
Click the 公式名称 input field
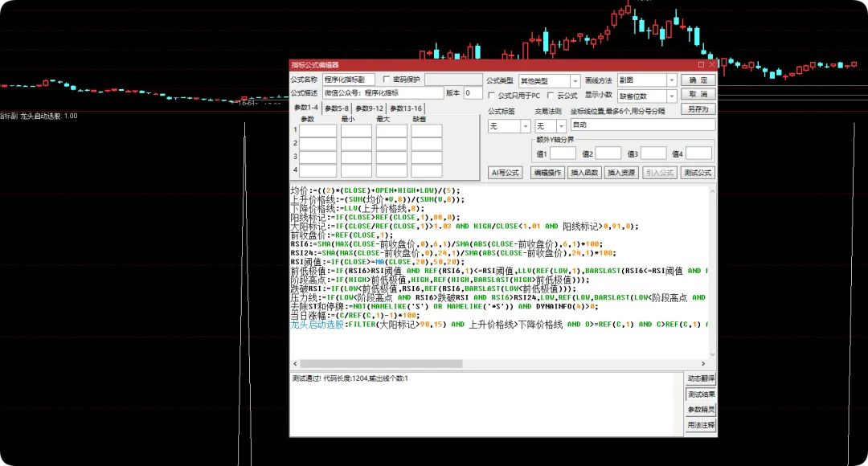tap(349, 80)
